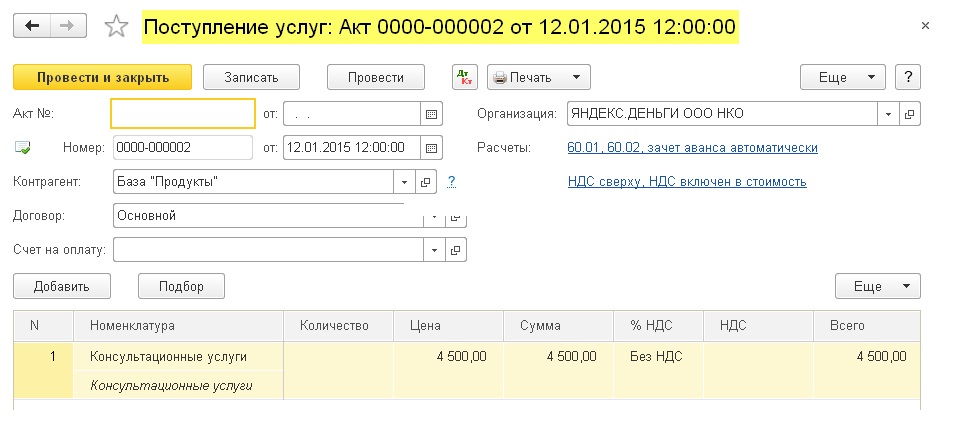Image resolution: width=954 pixels, height=429 pixels.
Task: Focus the Организация field ЯНДЕКС.ДЕНЬГИ
Action: tap(722, 114)
